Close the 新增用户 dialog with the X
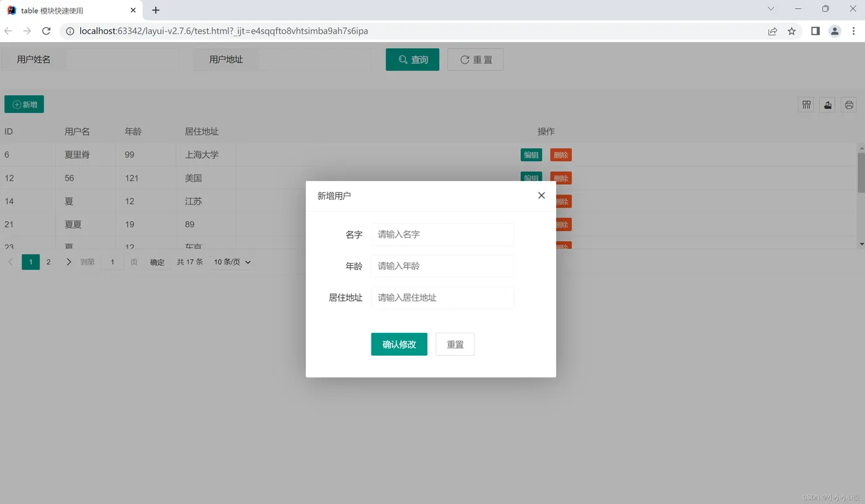Image resolution: width=865 pixels, height=504 pixels. point(541,195)
